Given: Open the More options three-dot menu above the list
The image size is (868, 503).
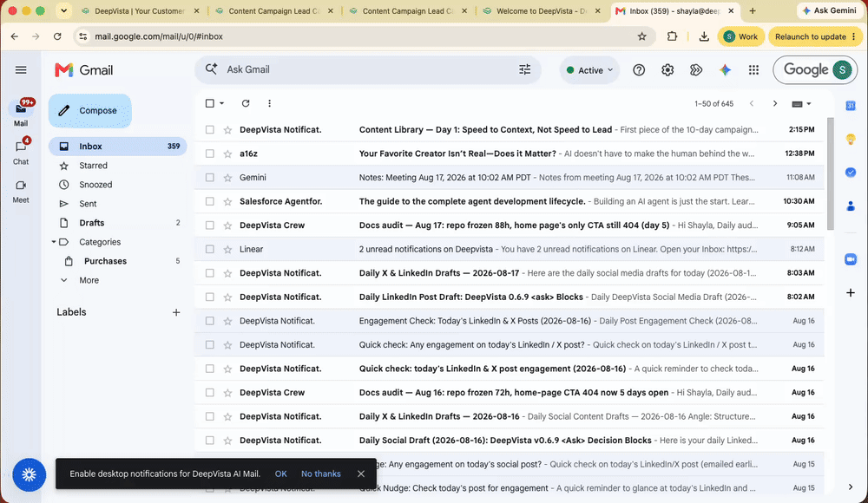Looking at the screenshot, I should [x=269, y=103].
